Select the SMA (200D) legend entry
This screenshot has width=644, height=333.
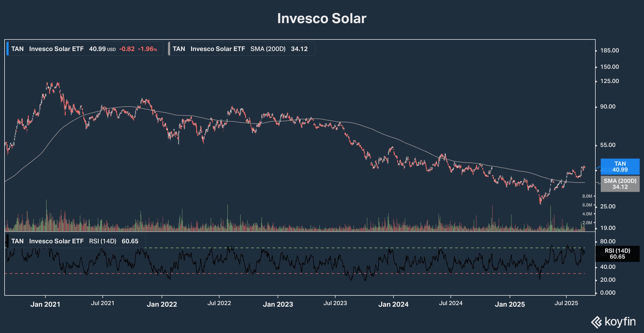241,49
